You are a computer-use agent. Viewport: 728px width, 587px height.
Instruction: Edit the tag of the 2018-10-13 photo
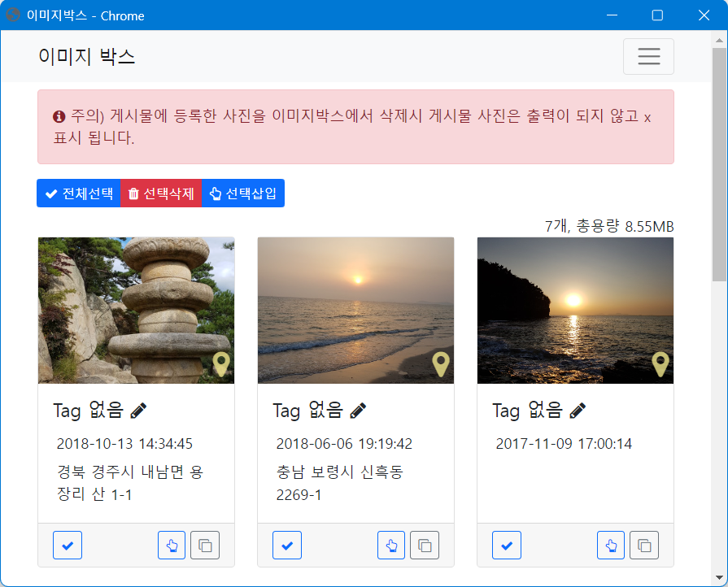pyautogui.click(x=138, y=411)
